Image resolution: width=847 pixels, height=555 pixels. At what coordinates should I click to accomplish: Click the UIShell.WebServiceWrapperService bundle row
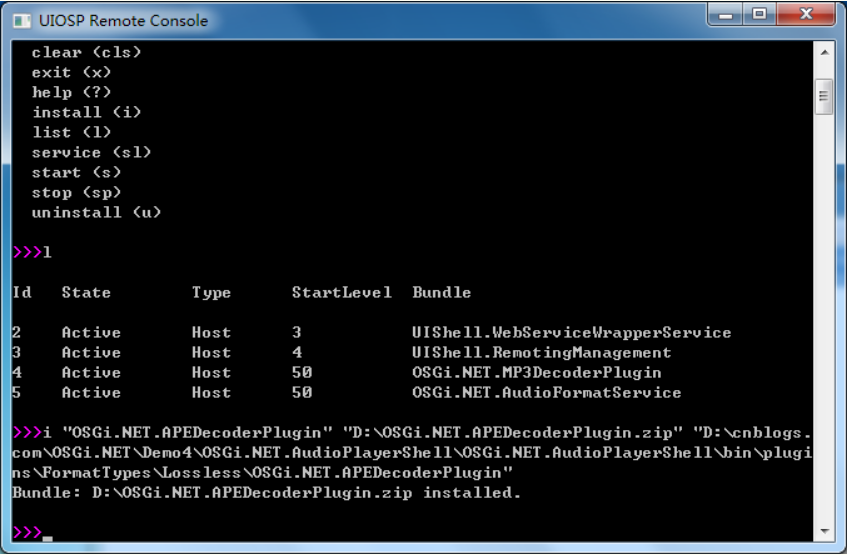pyautogui.click(x=372, y=332)
